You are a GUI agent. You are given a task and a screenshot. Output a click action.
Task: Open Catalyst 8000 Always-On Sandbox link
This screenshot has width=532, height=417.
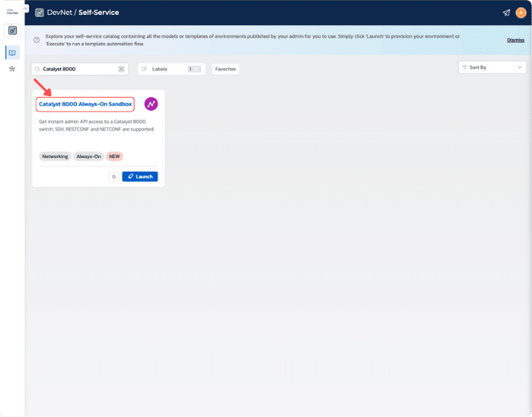click(85, 104)
